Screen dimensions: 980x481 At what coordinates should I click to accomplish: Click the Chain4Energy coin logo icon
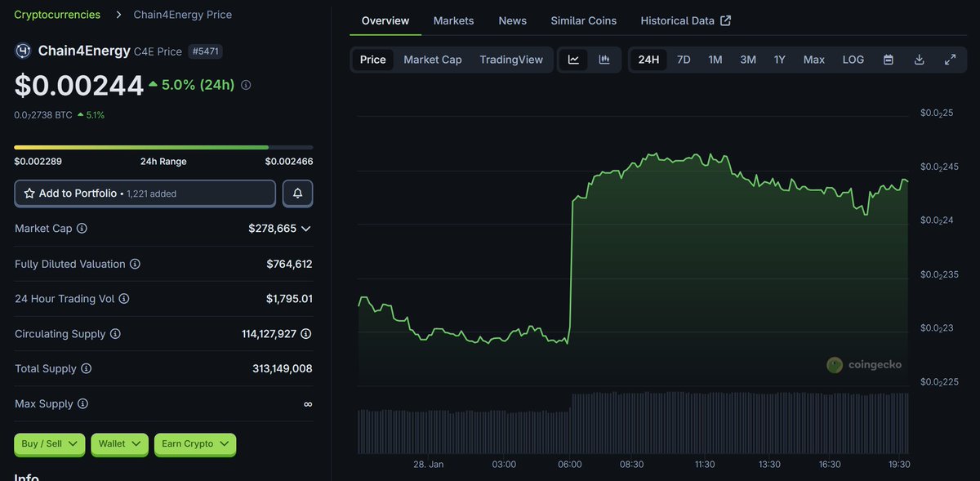click(23, 51)
